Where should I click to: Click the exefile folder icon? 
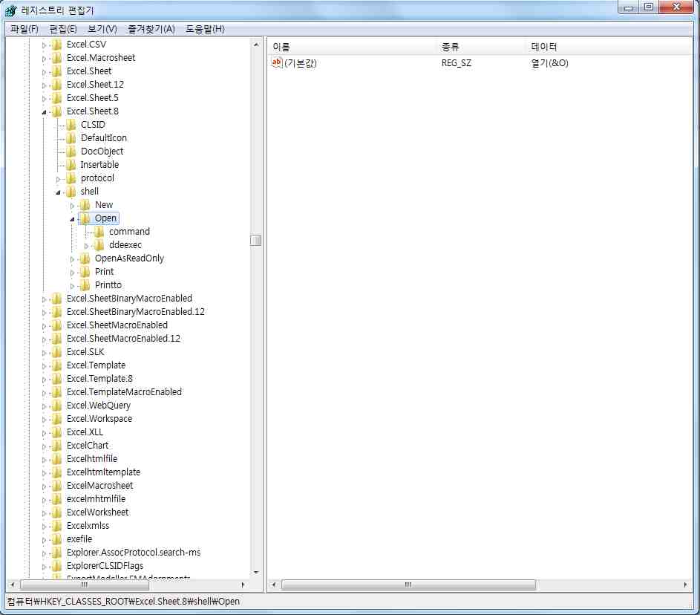coord(56,539)
